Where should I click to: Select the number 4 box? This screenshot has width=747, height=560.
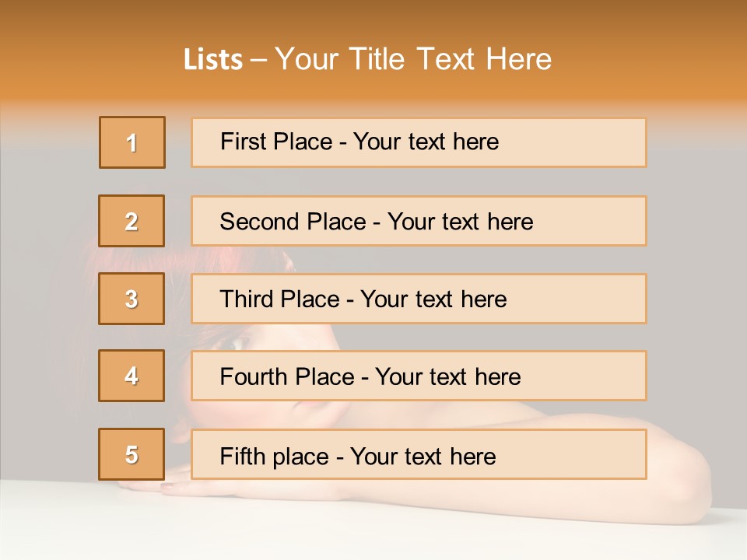pyautogui.click(x=132, y=376)
